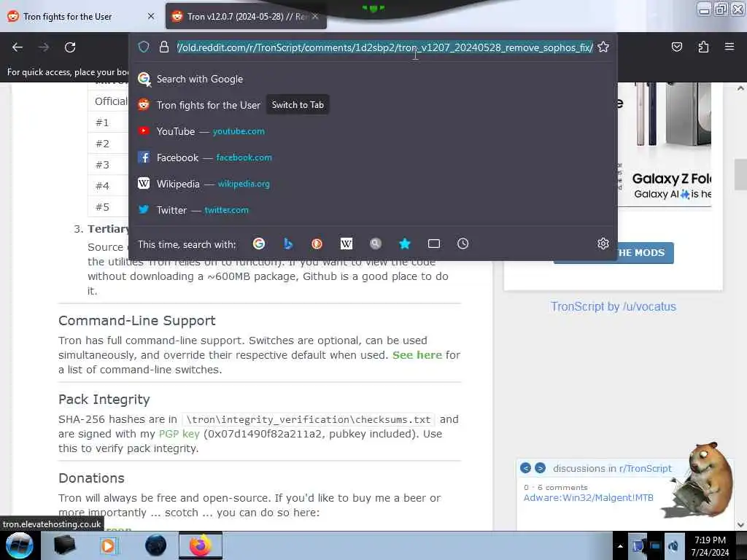Viewport: 747px width, 560px height.
Task: Click the page vertical scrollbar thumb
Action: click(740, 174)
